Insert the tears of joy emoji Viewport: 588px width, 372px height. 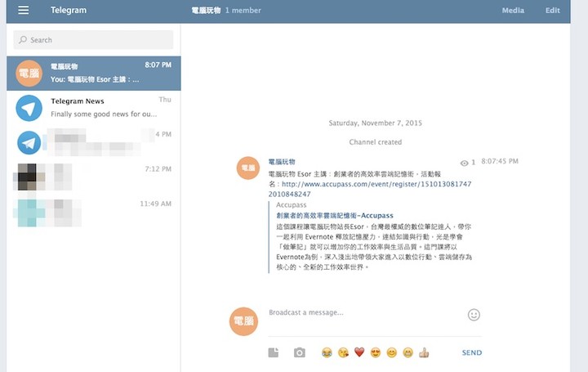coord(327,352)
